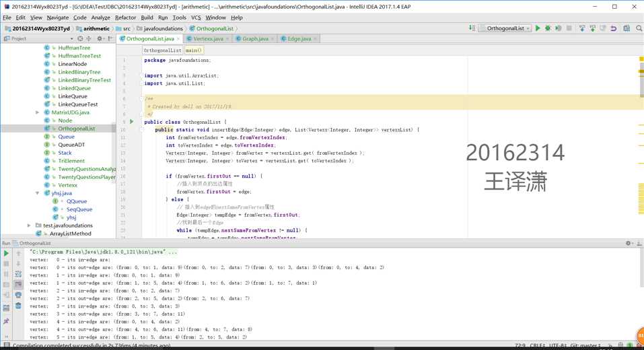644x350 pixels.
Task: Revert changes with the undo arrow icon
Action: (x=614, y=28)
